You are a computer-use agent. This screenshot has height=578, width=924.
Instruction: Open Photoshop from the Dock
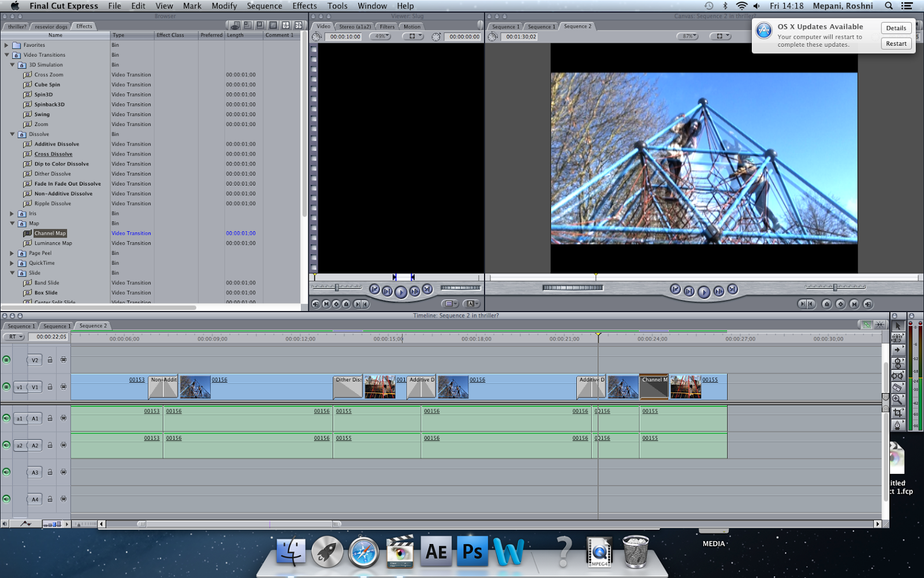472,551
